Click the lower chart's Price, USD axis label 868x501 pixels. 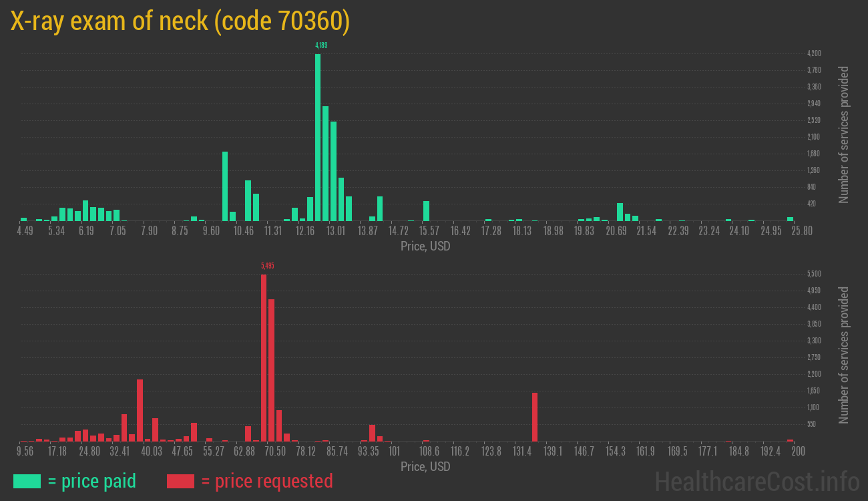tap(425, 466)
